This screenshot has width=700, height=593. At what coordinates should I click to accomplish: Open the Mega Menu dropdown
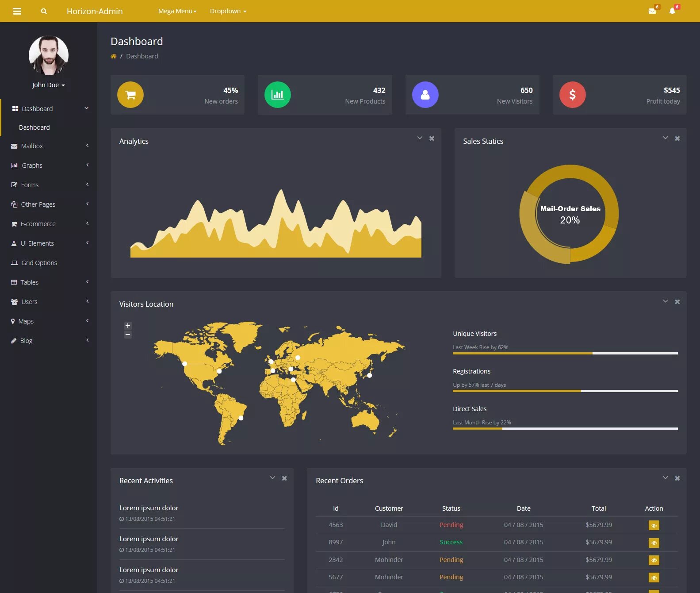[177, 11]
